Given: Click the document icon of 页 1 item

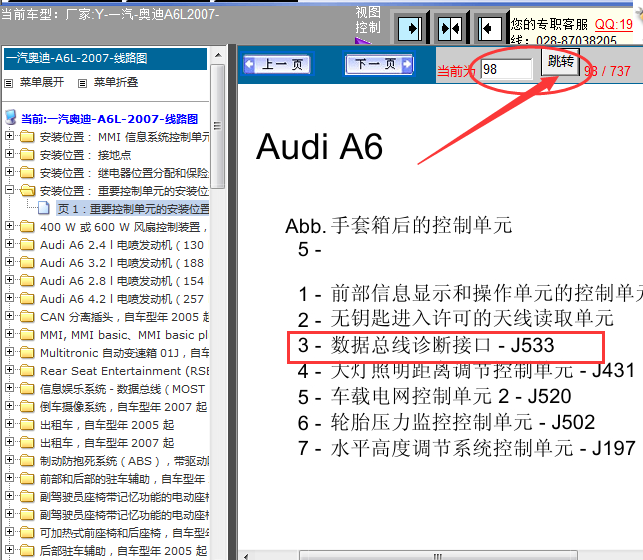Looking at the screenshot, I should tap(44, 208).
